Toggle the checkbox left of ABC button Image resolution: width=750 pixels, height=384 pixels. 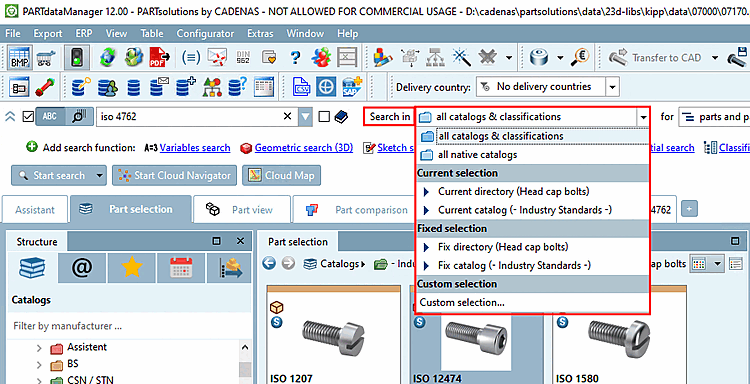(x=28, y=117)
